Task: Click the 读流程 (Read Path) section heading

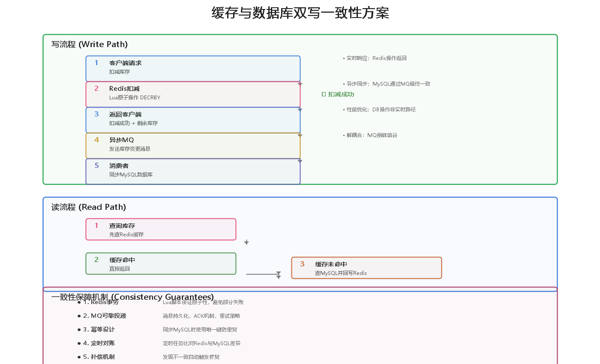Action: click(x=89, y=207)
